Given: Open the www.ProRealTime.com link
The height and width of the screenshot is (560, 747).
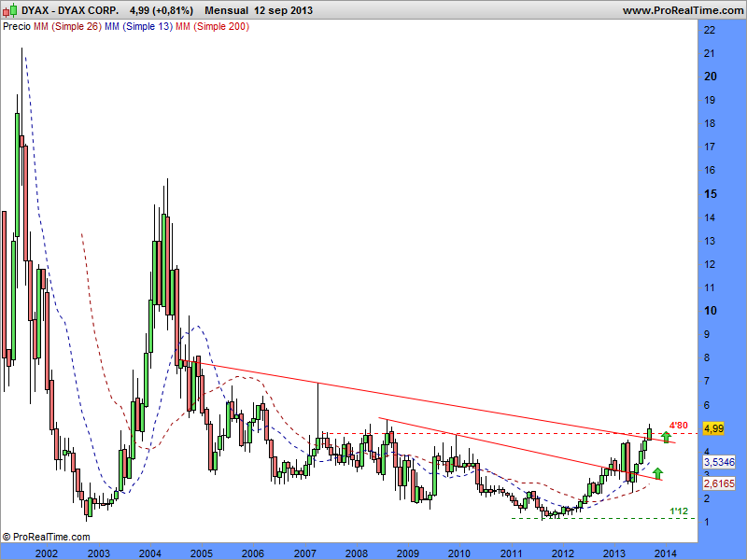Looking at the screenshot, I should (683, 10).
